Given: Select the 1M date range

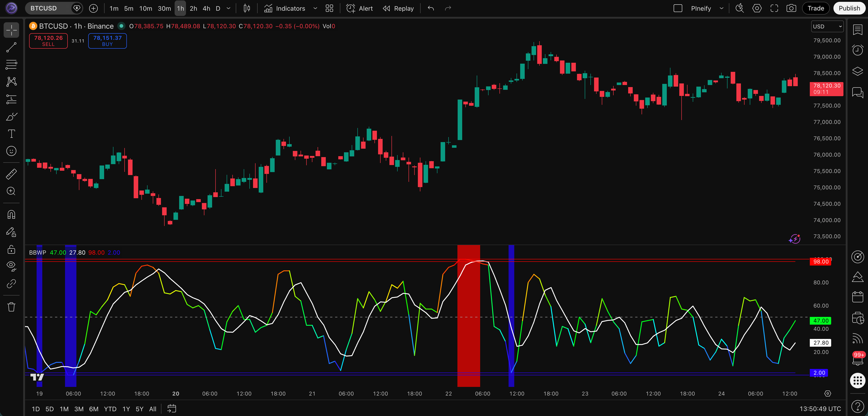Looking at the screenshot, I should pos(64,409).
